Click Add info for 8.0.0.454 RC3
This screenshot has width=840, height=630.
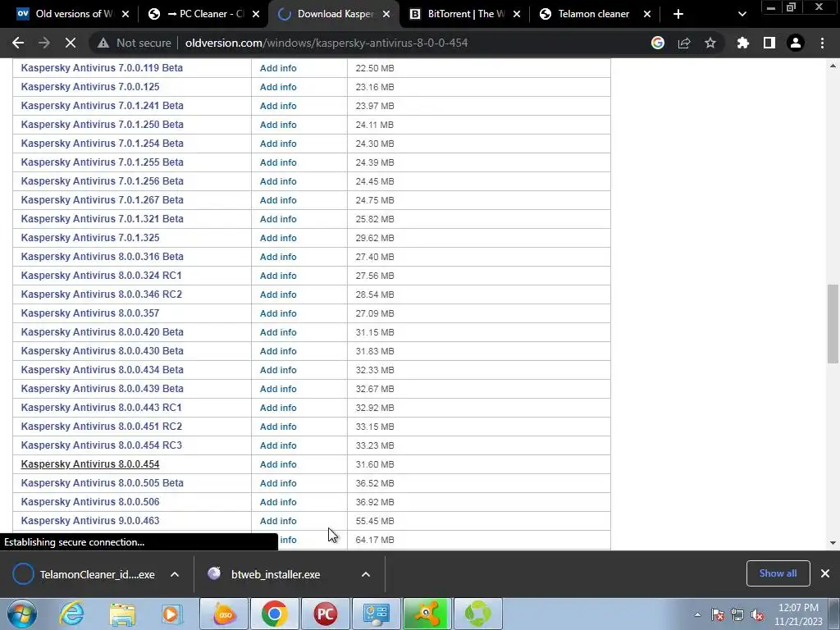(278, 445)
